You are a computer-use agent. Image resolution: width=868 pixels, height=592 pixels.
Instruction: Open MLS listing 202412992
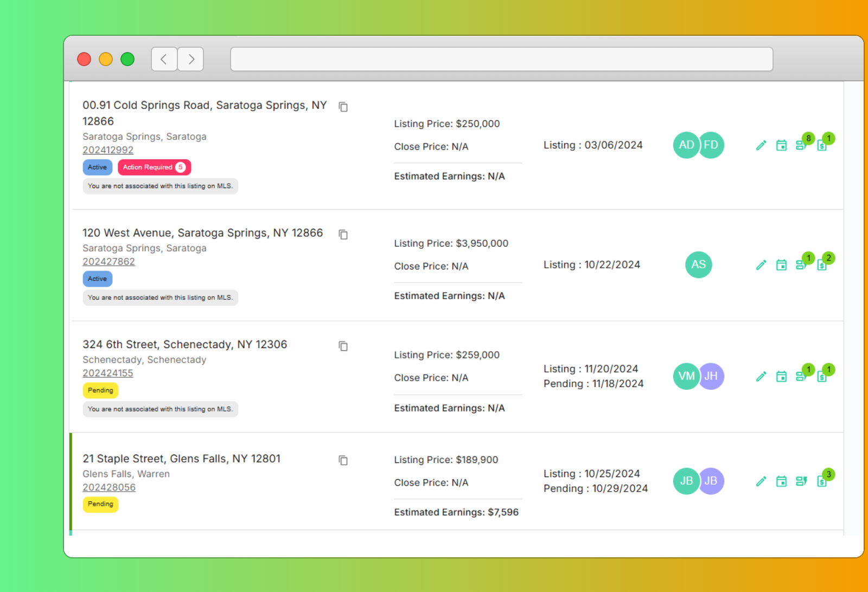coord(108,150)
